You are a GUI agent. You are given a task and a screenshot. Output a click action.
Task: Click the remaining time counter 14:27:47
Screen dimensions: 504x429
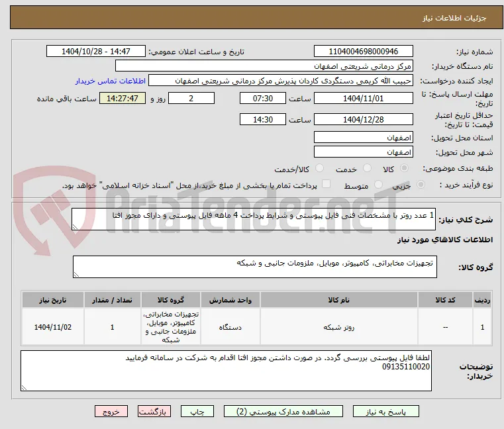click(122, 99)
